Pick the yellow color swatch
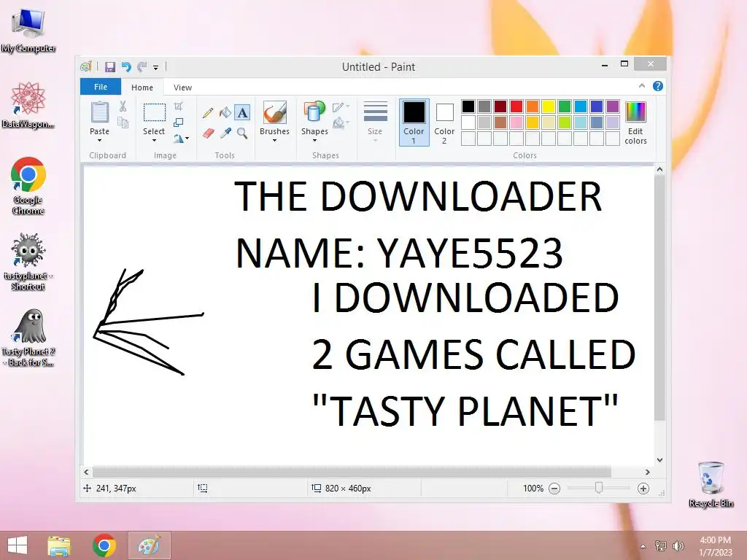 [549, 106]
